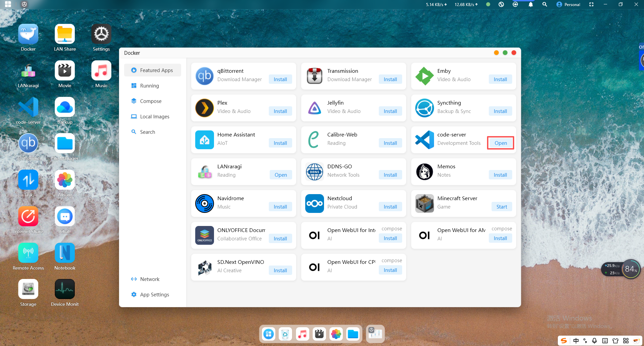Open the File Manager in the dock
Screen dimensions: 644x346
point(353,334)
